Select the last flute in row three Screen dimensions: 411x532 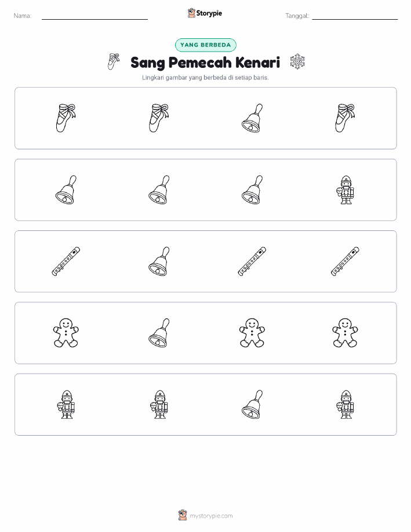[x=345, y=261]
